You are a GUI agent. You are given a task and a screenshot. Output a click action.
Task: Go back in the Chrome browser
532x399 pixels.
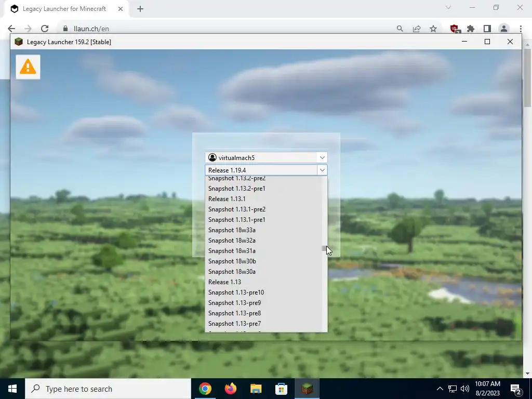point(11,29)
